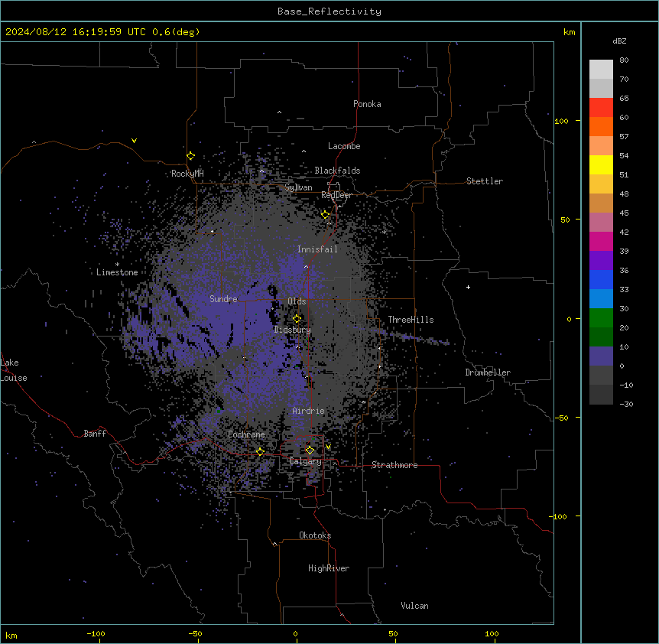The image size is (659, 644).
Task: Click the yellow diamond marker above Calgary label
Action: 310,450
